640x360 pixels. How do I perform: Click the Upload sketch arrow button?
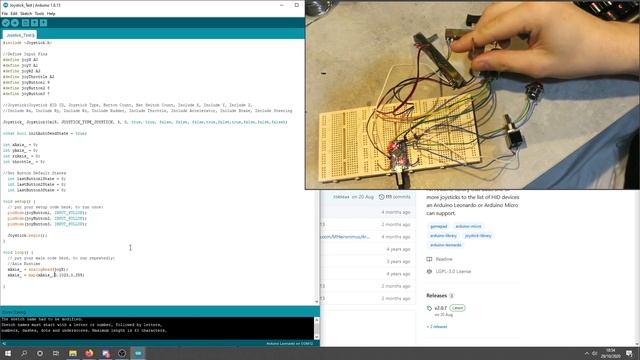pyautogui.click(x=15, y=23)
